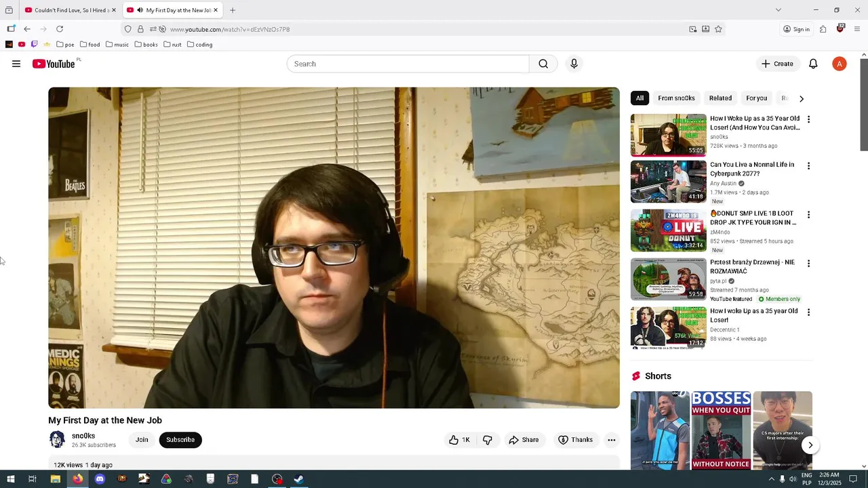Select the Related filter chip
Image resolution: width=868 pixels, height=488 pixels.
(x=720, y=98)
